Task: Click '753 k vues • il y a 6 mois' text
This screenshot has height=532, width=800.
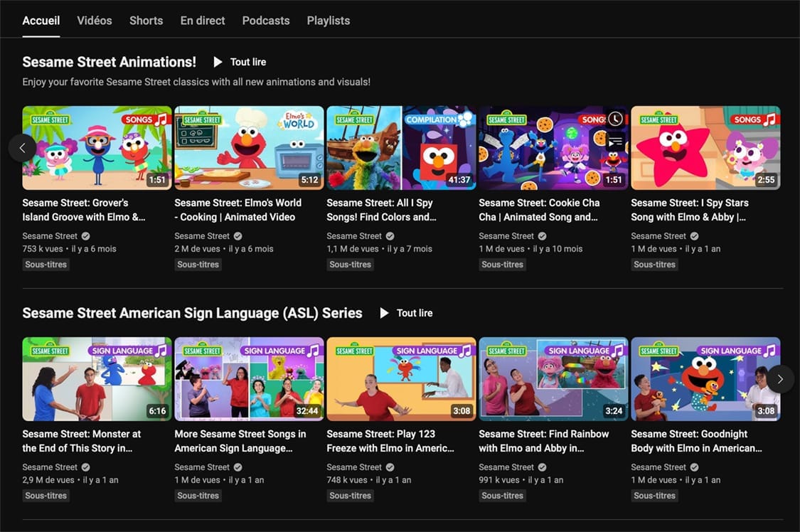Action: [70, 249]
